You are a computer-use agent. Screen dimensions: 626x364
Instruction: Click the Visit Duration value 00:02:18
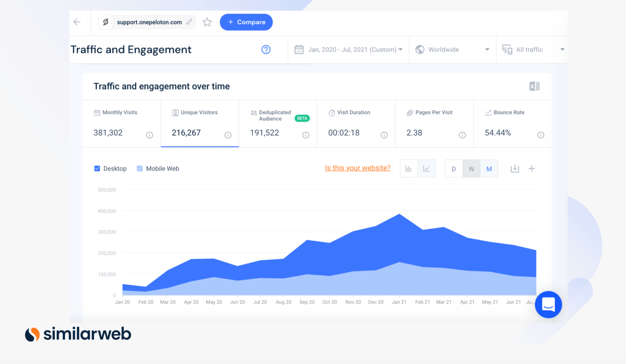click(344, 133)
